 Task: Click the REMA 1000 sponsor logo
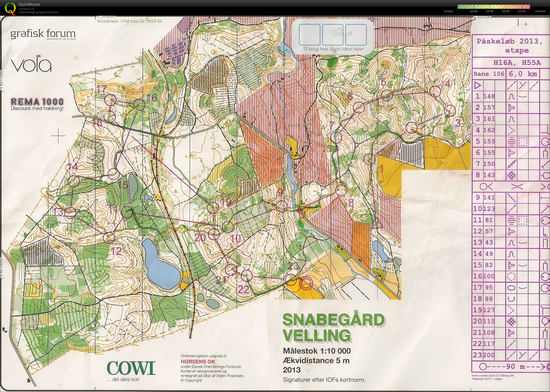37,104
